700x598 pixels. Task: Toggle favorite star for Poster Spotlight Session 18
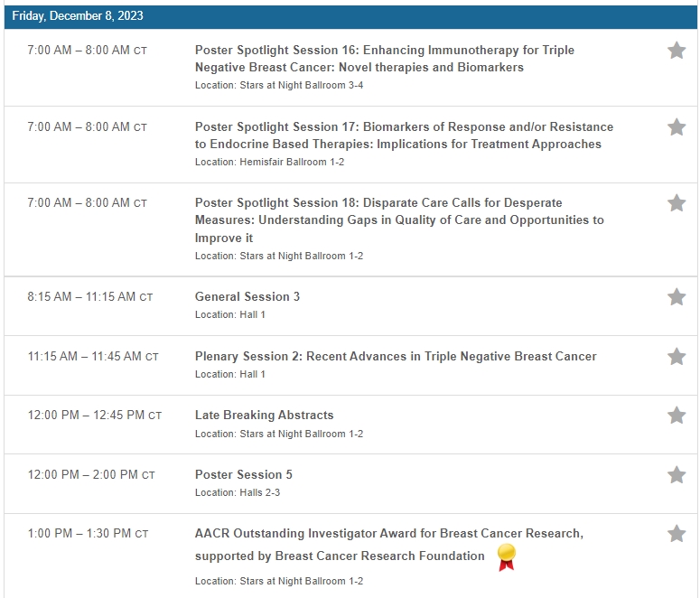677,203
